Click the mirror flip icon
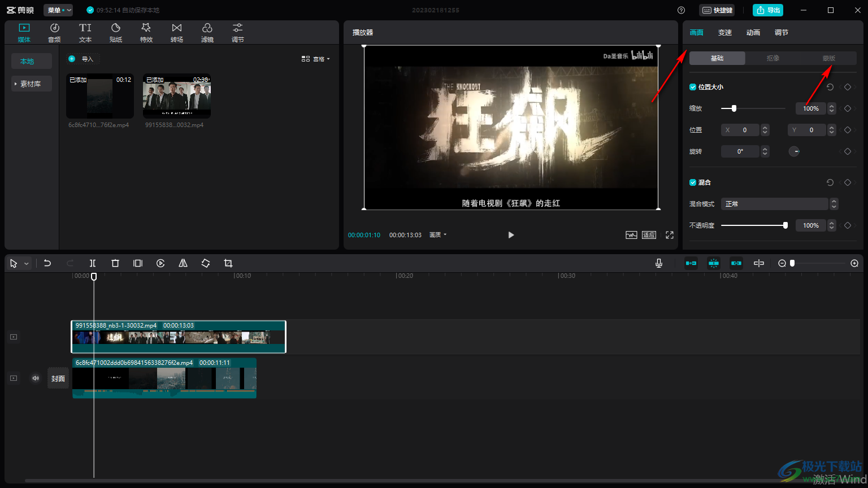Viewport: 868px width, 488px height. tap(183, 263)
